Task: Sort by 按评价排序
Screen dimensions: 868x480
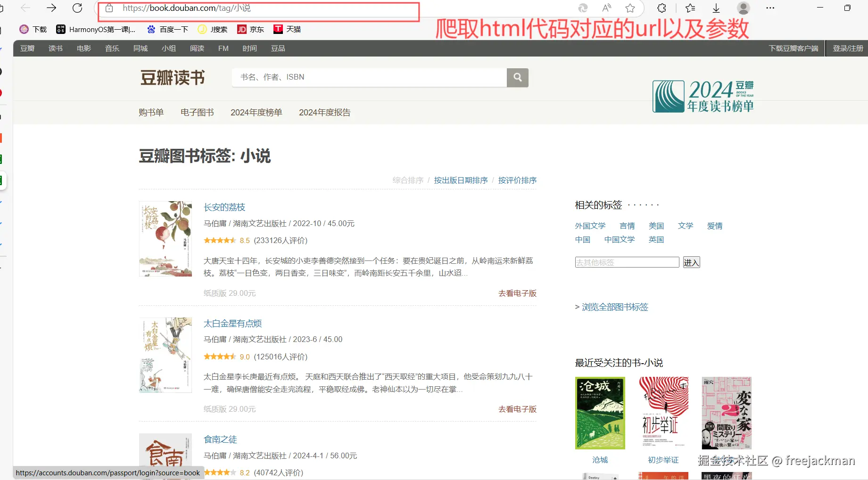Action: [517, 180]
